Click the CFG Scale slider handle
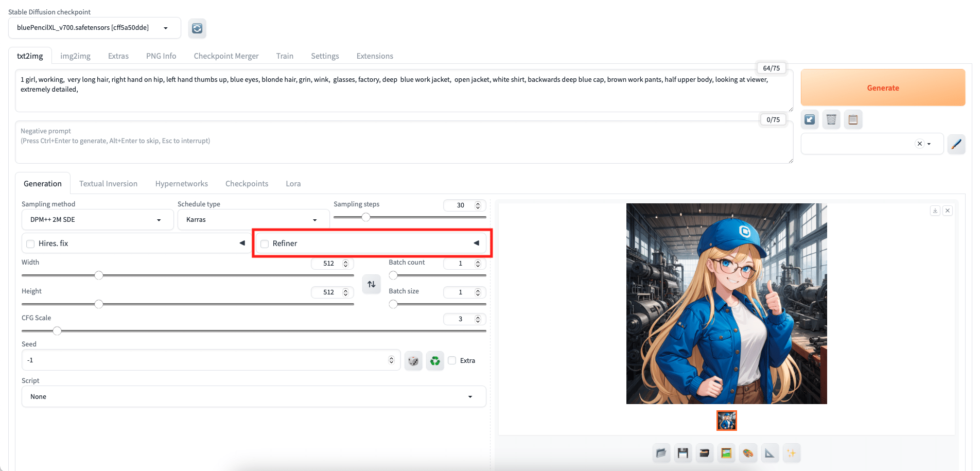This screenshot has height=471, width=980. (x=57, y=331)
